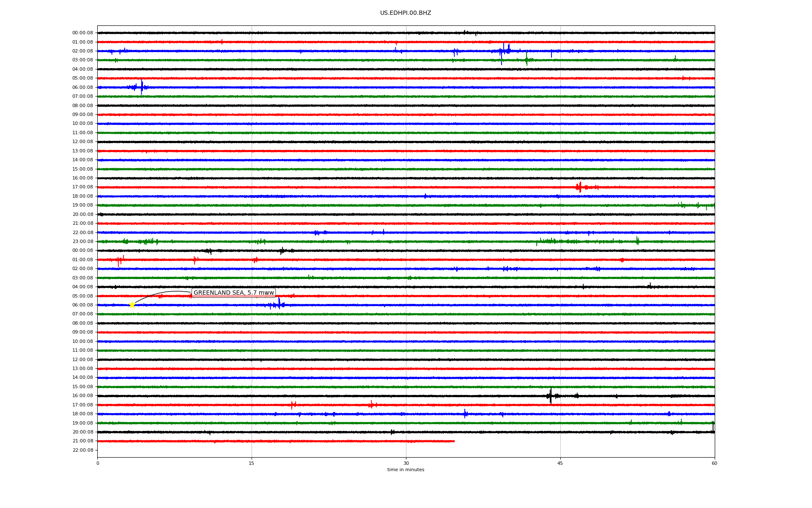
Task: Click the 'time in minutes' axis label
Action: [x=406, y=470]
